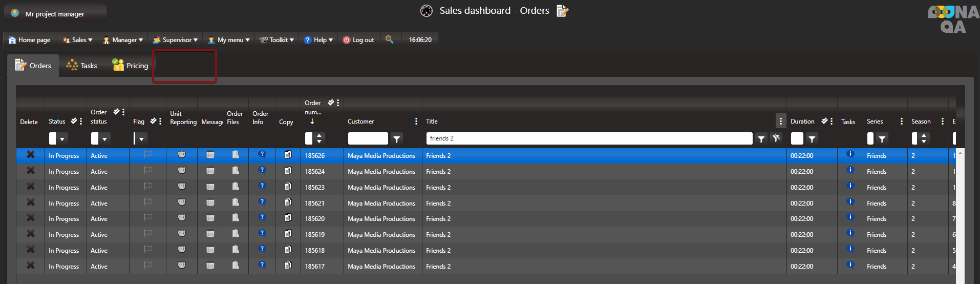The height and width of the screenshot is (284, 980).
Task: Expand the Status filter dropdown
Action: tap(62, 138)
